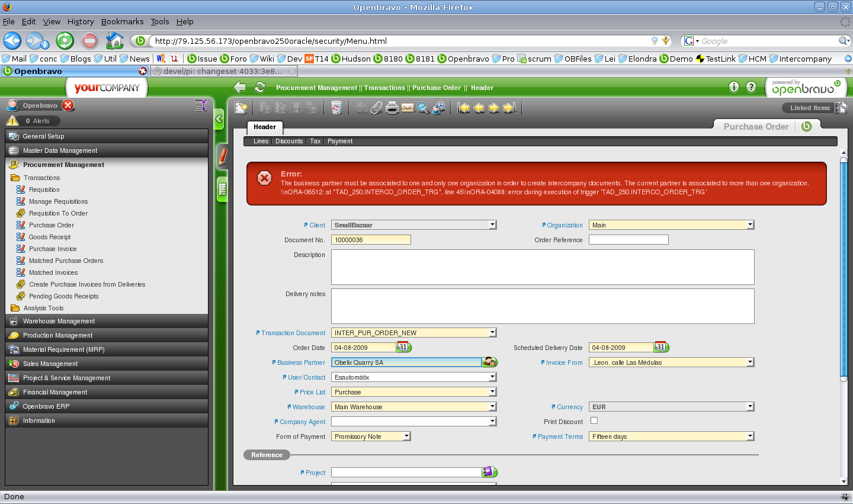
Task: Switch to the Lines tab
Action: [261, 142]
